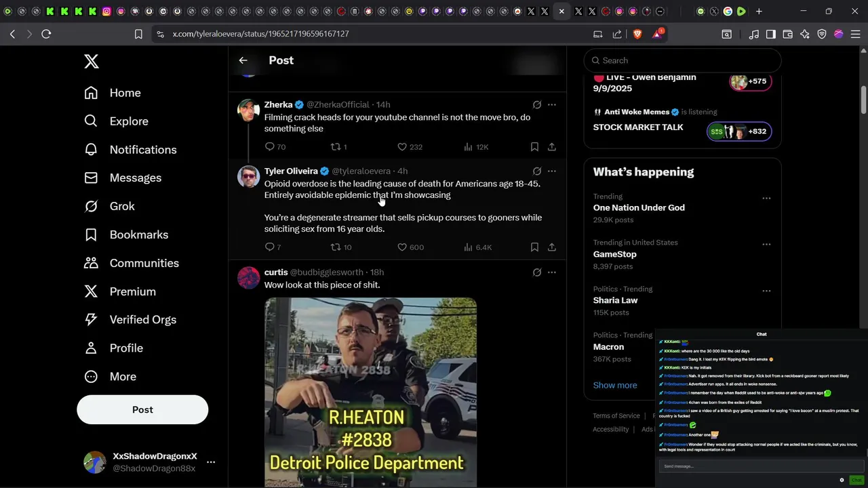Bookmark Tyler Oliveira's post
Image resolution: width=868 pixels, height=488 pixels.
pos(534,247)
